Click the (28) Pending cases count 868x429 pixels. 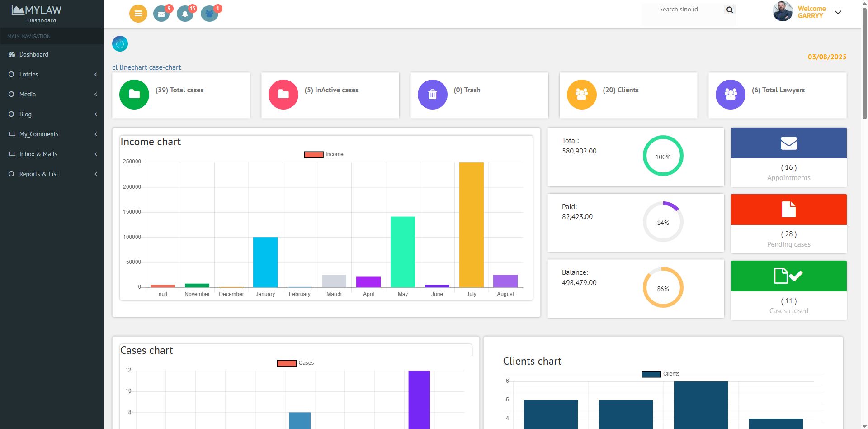point(789,234)
